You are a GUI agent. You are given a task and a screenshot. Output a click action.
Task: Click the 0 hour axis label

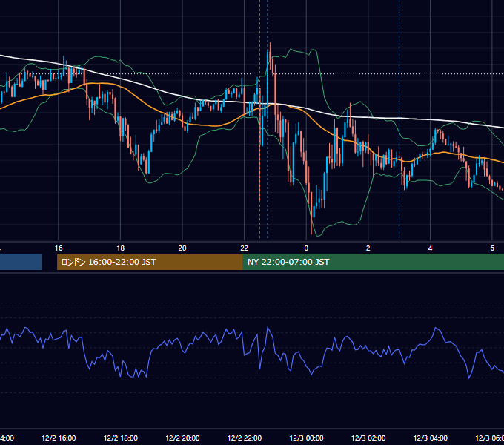(306, 248)
